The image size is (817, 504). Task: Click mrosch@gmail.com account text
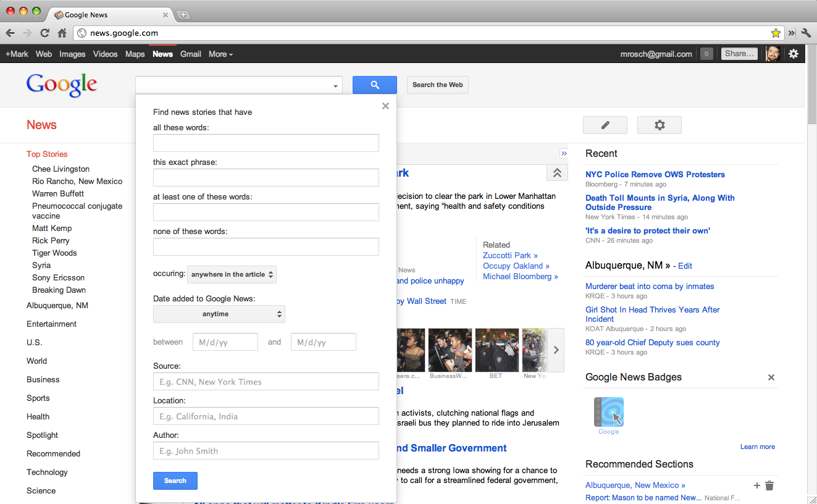tap(656, 54)
